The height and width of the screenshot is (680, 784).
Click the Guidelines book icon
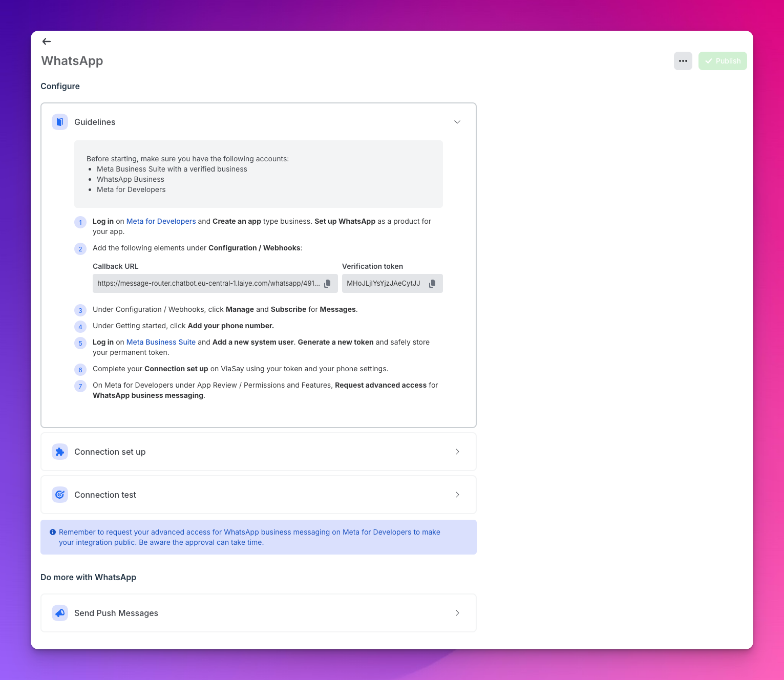pyautogui.click(x=60, y=122)
